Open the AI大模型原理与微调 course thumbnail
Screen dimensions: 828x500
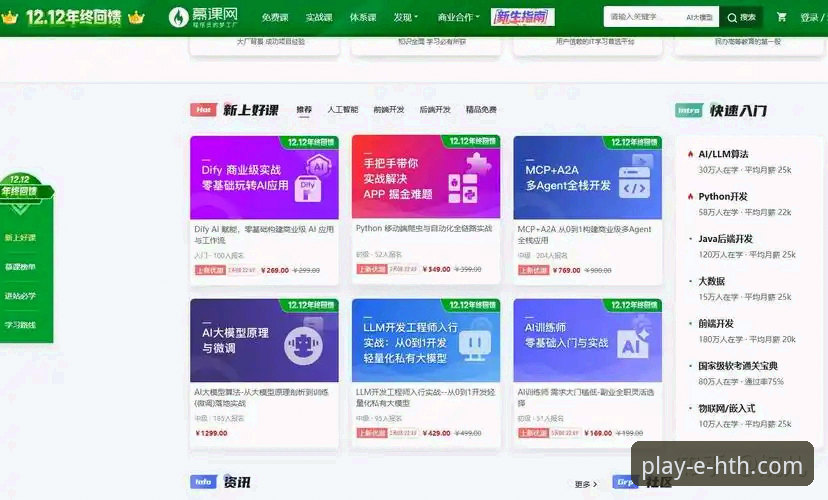pos(264,340)
